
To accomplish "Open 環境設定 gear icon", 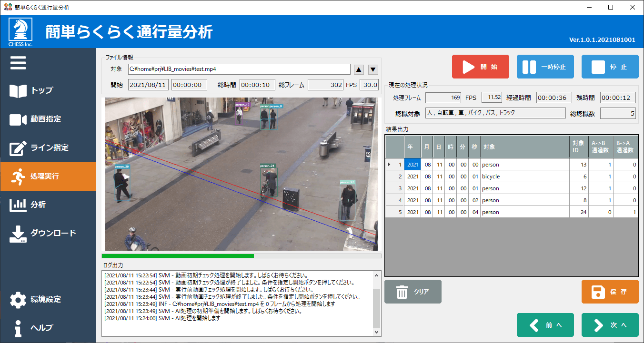I will 18,300.
